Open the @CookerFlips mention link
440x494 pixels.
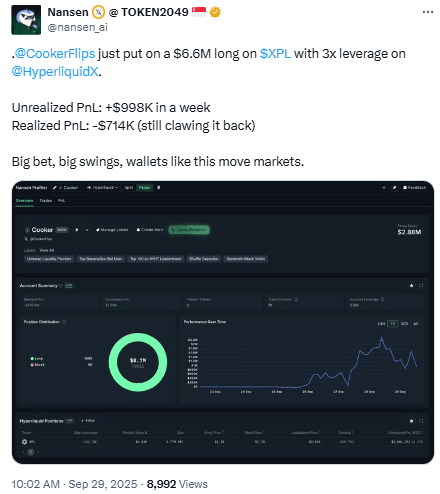click(x=55, y=54)
